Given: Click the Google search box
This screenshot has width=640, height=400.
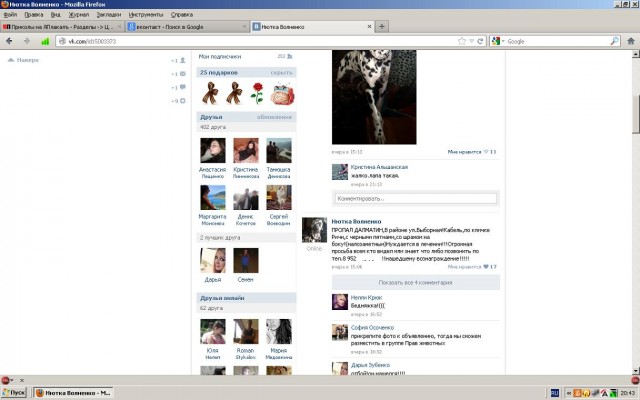Looking at the screenshot, I should 558,41.
